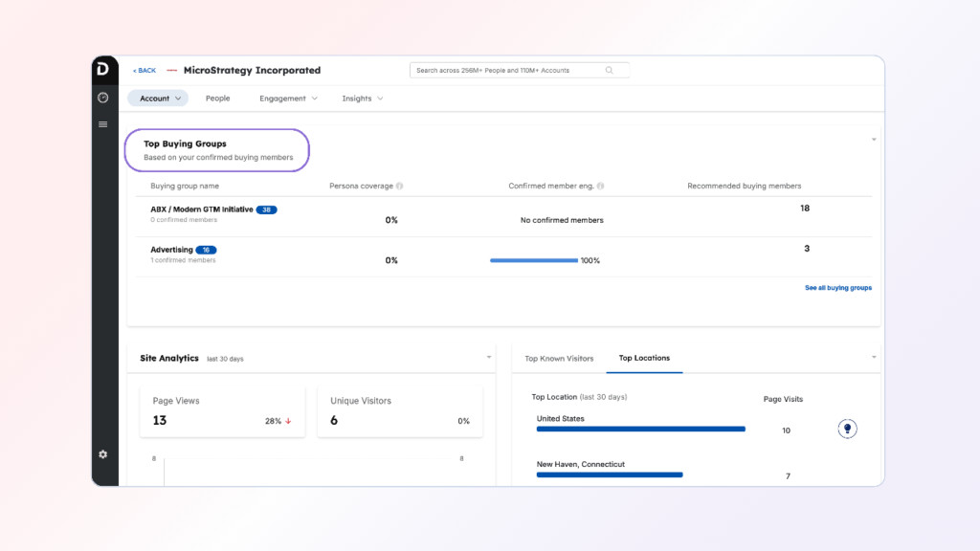Open the dashboard gauge icon in sidebar
Image resolution: width=980 pixels, height=551 pixels.
(103, 98)
